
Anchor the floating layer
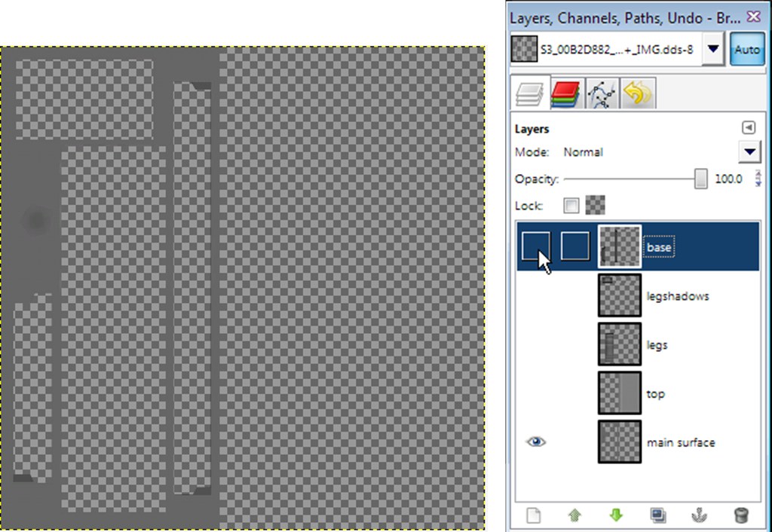coord(700,515)
